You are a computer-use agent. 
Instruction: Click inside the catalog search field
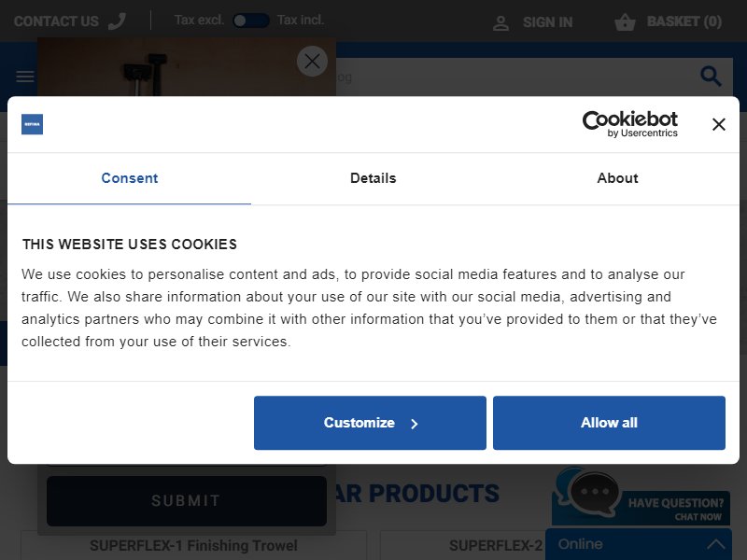(514, 77)
